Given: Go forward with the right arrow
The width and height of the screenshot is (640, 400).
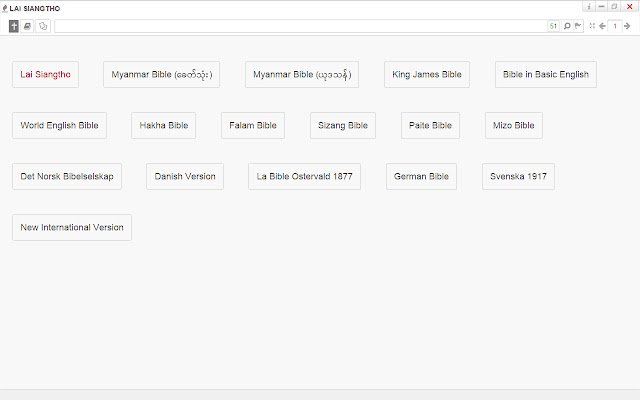Looking at the screenshot, I should [627, 26].
